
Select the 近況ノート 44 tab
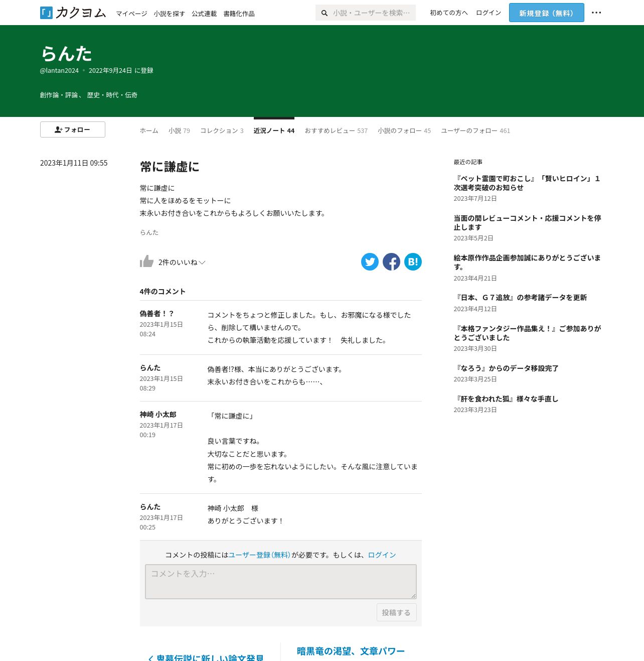[274, 130]
